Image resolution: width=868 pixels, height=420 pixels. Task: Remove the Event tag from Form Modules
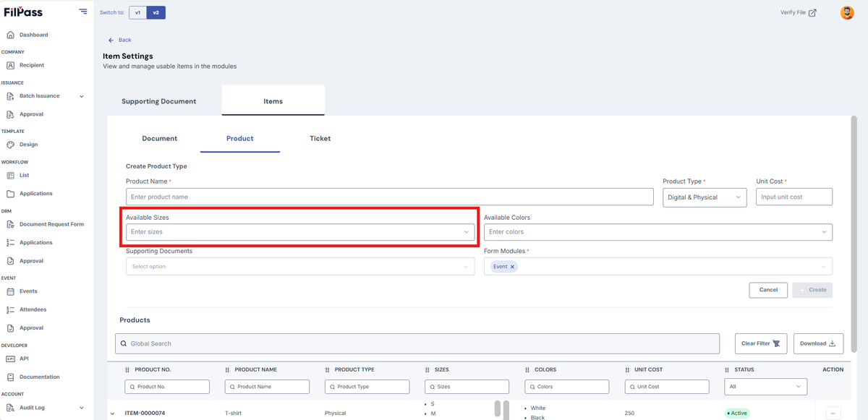512,267
